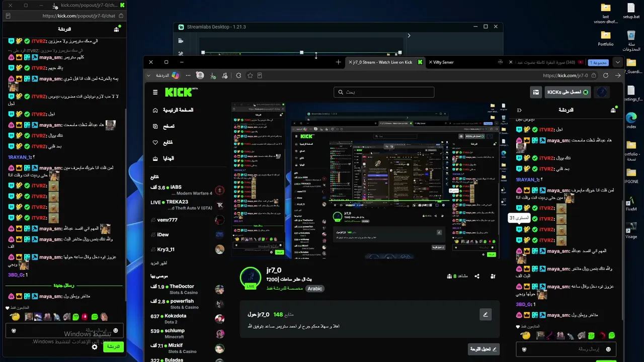Switch to the jr7_0 Stream browser tab
The height and width of the screenshot is (362, 644).
coord(385,62)
